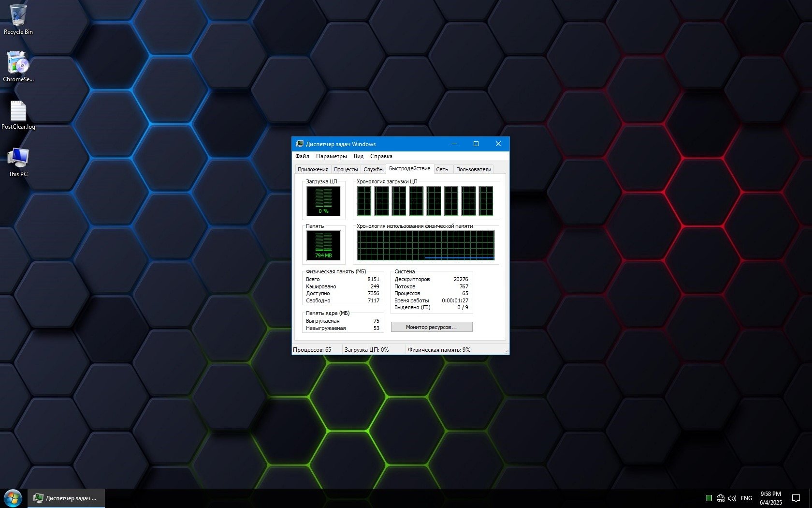Click the leftmost CPU history core graph
The image size is (812, 508).
364,201
